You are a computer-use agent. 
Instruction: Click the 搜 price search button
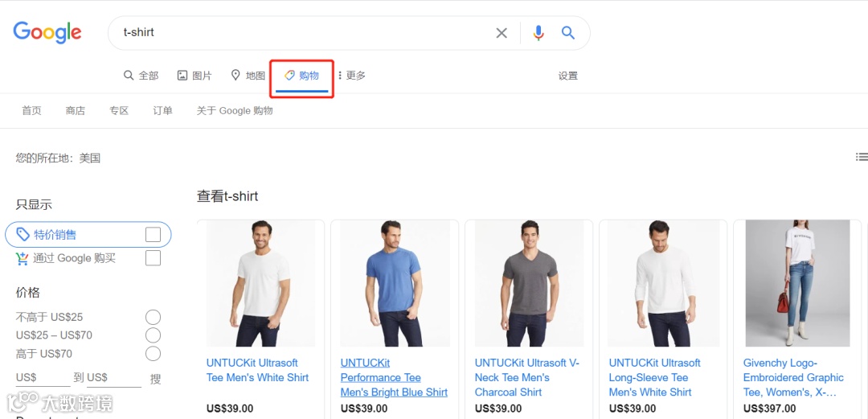pyautogui.click(x=156, y=379)
